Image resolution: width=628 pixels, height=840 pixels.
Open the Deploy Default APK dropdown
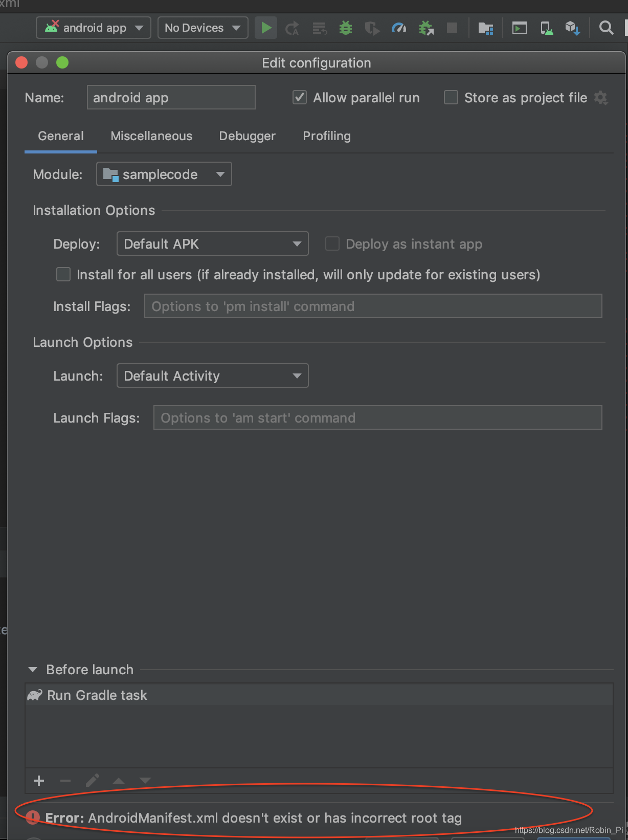click(x=213, y=244)
